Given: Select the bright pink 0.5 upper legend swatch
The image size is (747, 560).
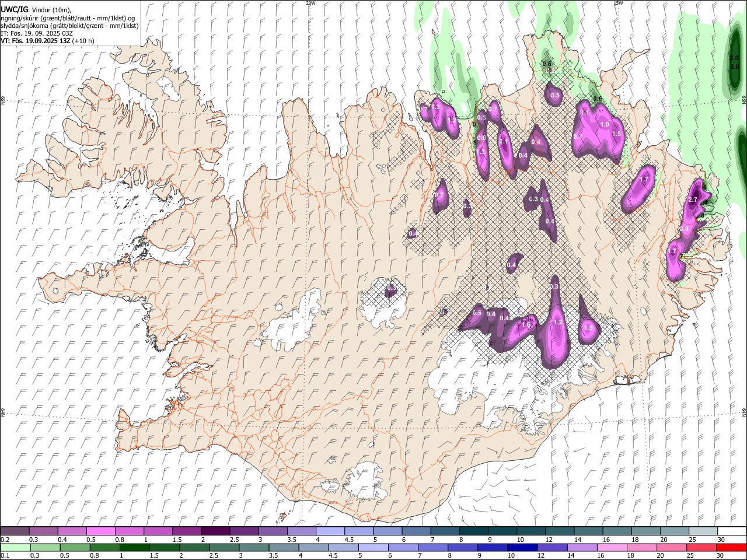Looking at the screenshot, I should pyautogui.click(x=101, y=531).
